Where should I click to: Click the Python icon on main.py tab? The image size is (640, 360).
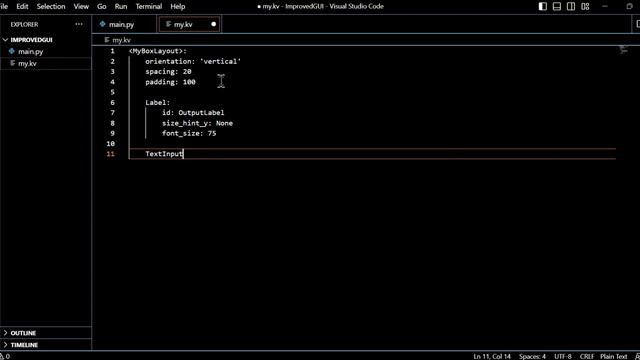click(102, 24)
